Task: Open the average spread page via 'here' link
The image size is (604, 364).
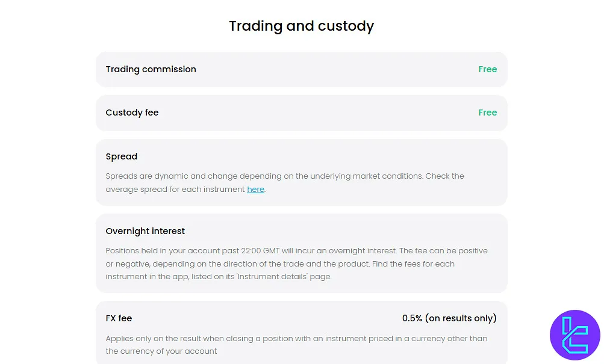Action: point(255,189)
